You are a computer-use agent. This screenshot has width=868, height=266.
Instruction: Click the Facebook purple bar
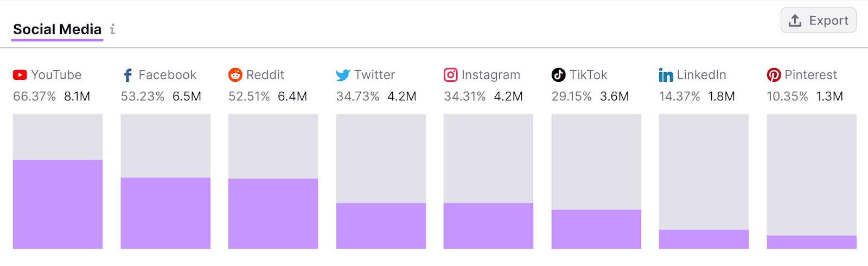point(165,213)
